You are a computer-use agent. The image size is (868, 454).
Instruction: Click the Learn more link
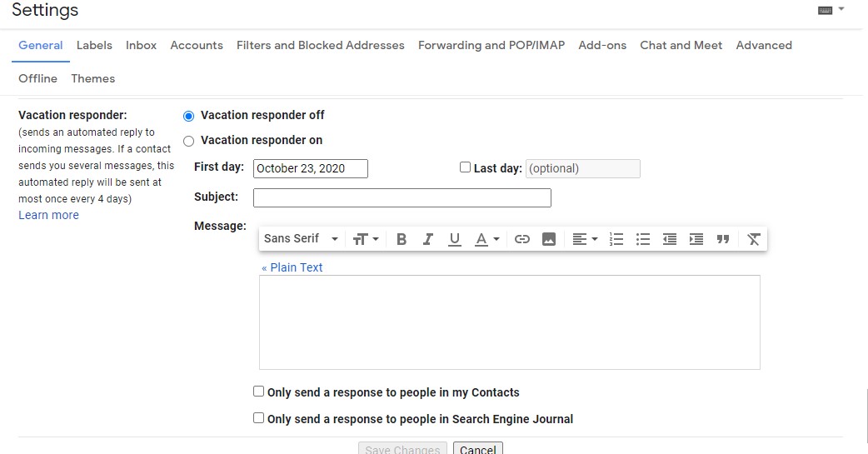point(48,215)
